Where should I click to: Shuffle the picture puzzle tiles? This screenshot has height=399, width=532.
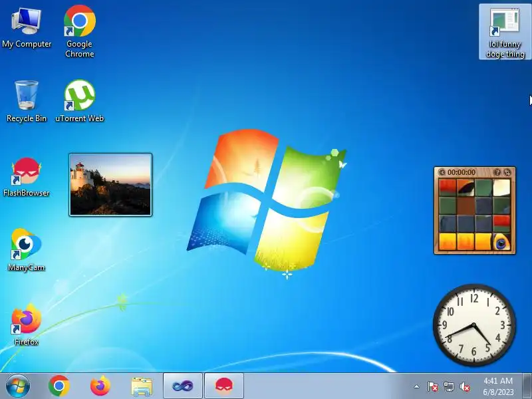(x=507, y=172)
